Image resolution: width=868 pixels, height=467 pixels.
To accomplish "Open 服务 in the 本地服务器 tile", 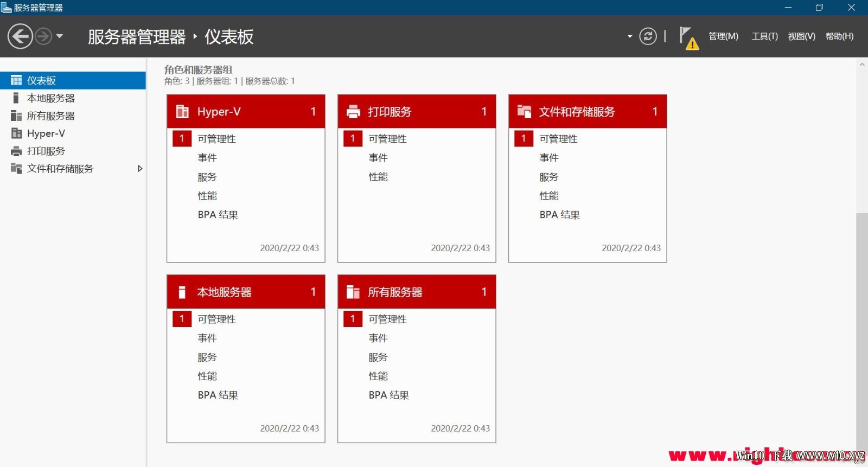I will coord(207,357).
